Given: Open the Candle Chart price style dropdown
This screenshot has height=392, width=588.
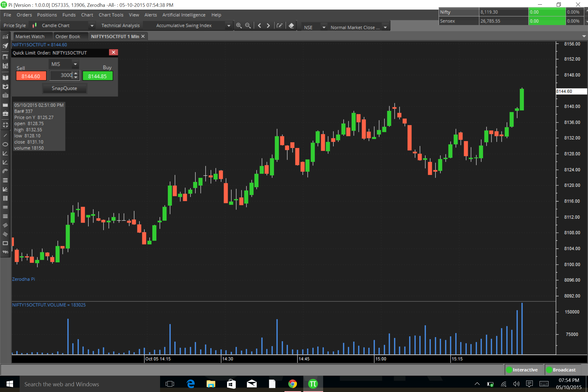Looking at the screenshot, I should tap(92, 26).
